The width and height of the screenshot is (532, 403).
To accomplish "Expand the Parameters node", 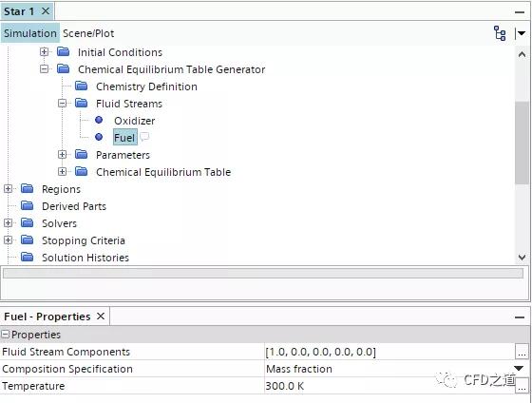I will (62, 155).
